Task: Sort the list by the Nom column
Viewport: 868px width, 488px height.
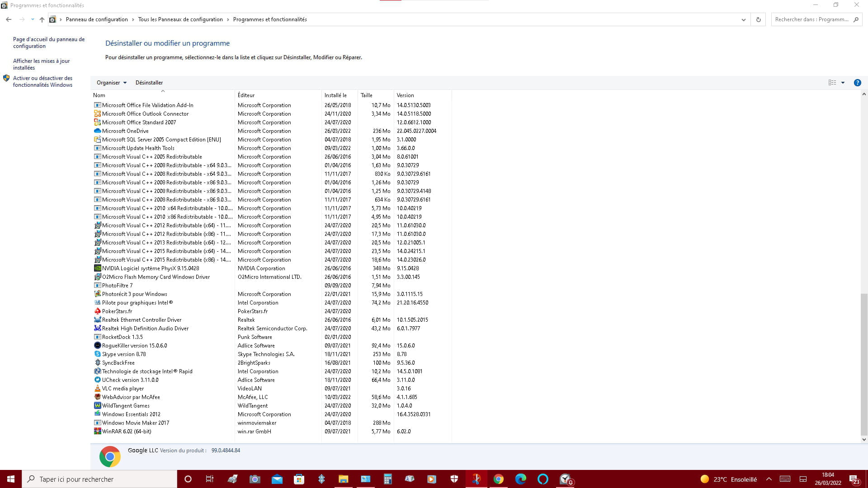Action: click(x=163, y=95)
